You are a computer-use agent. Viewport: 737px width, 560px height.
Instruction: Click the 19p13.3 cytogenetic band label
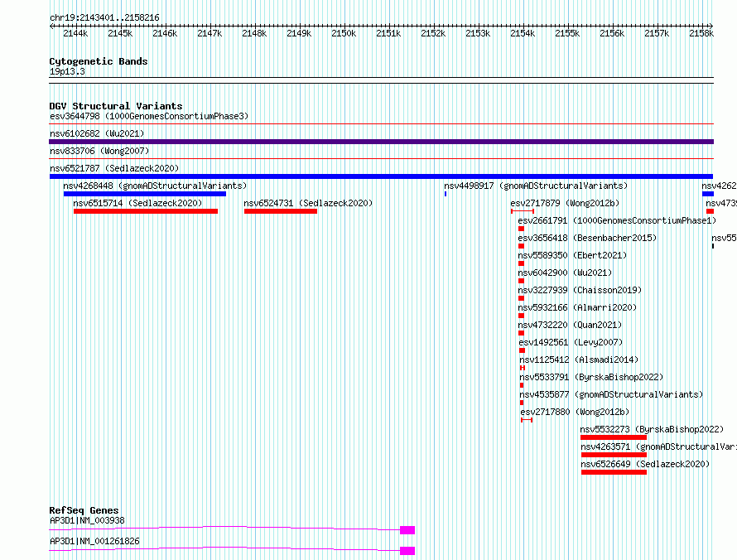click(67, 71)
